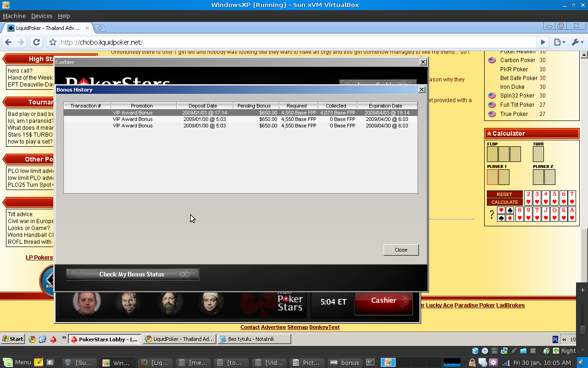Switch calculator suit to diamonds
The height and width of the screenshot is (368, 588).
510,218
